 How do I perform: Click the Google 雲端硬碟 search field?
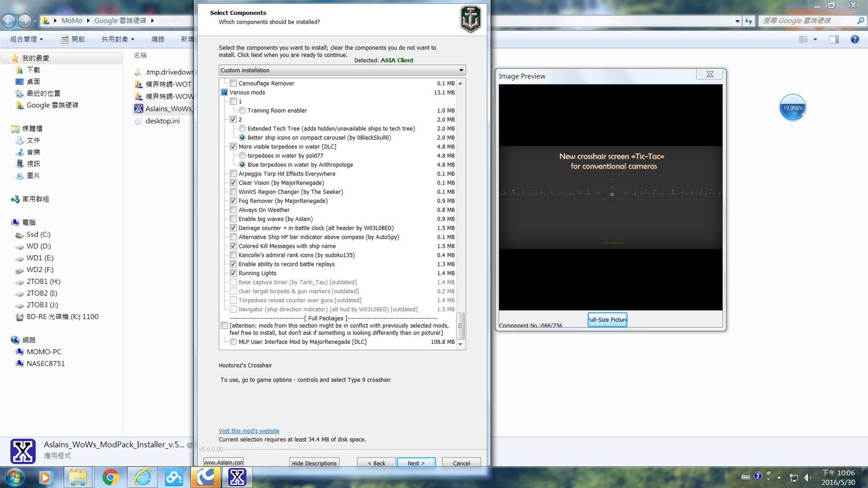coord(812,21)
